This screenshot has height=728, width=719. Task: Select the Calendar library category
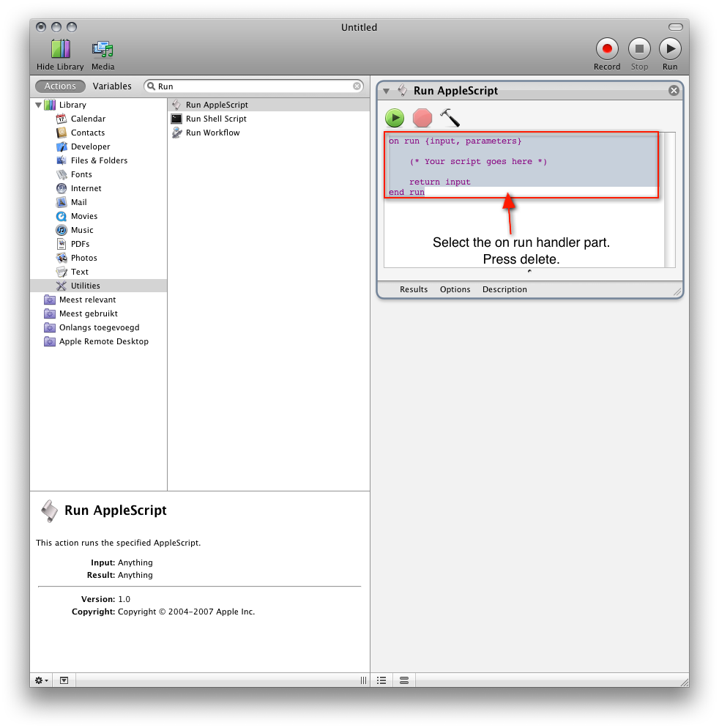click(x=98, y=119)
